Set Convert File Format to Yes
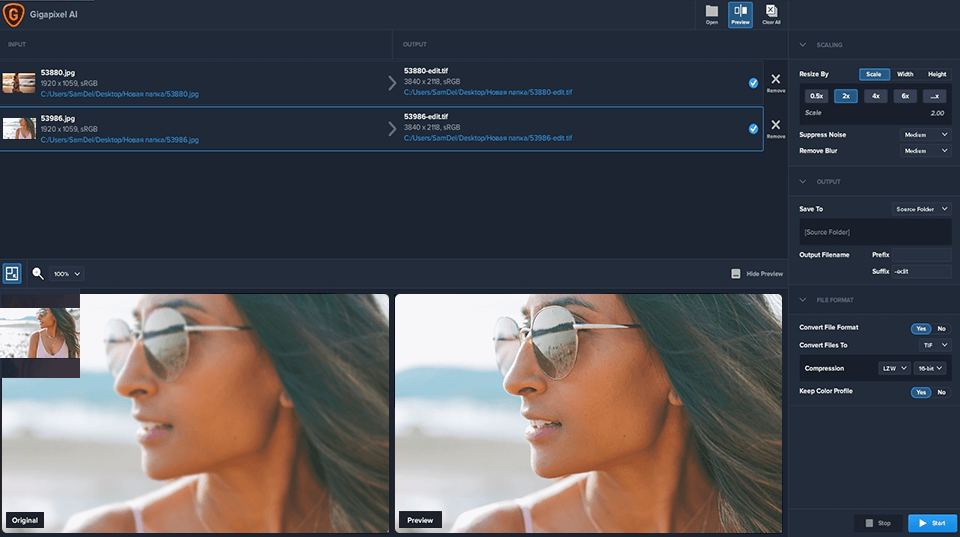 point(921,329)
